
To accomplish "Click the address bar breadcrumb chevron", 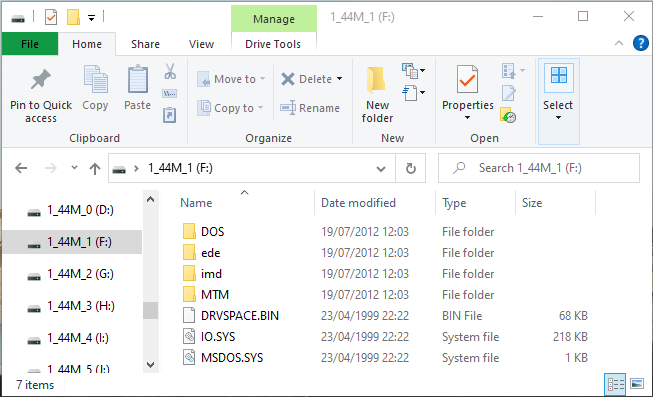I will point(136,169).
